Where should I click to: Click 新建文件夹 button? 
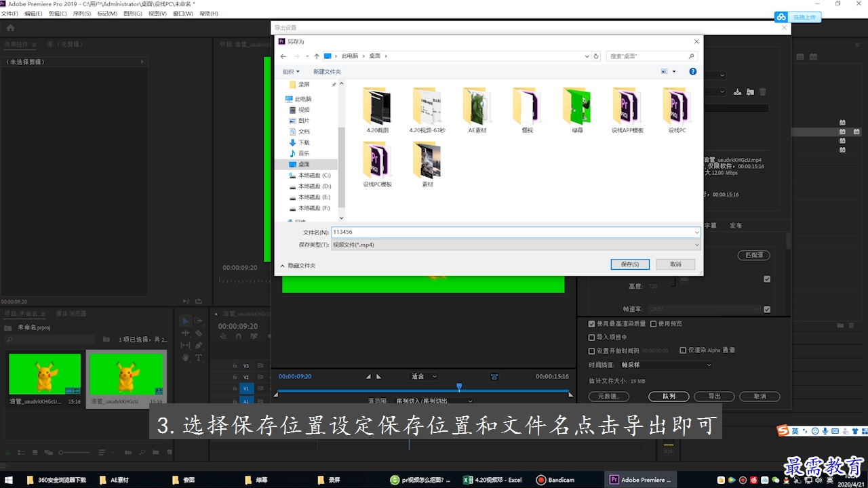tap(327, 71)
